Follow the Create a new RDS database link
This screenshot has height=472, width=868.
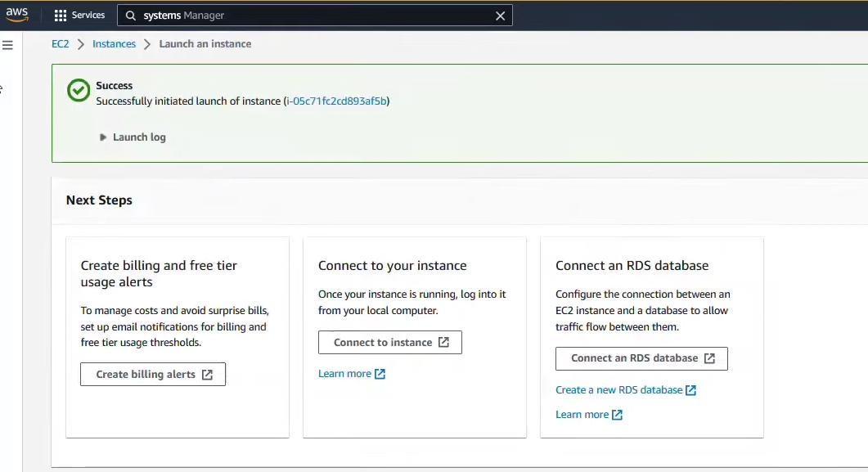pyautogui.click(x=620, y=390)
